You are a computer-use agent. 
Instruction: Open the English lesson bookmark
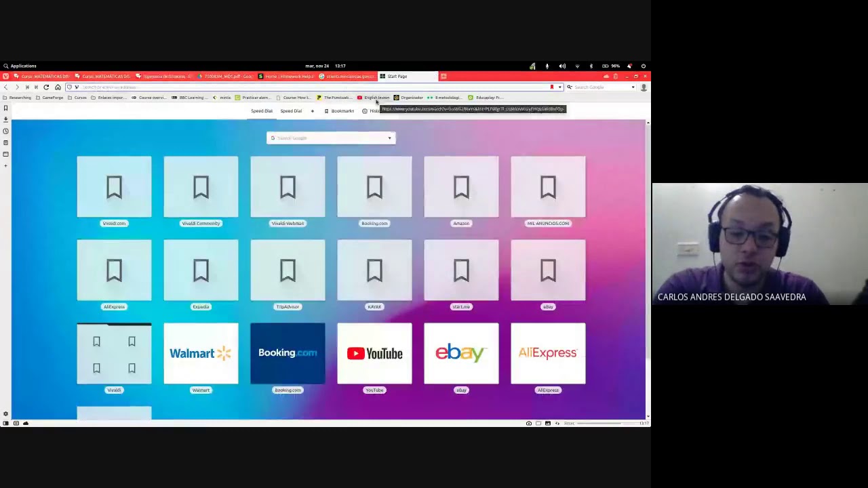(374, 98)
